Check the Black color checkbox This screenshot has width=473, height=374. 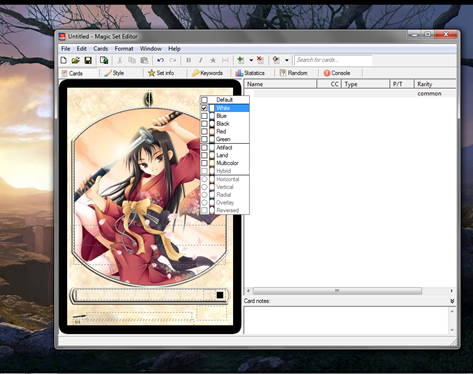click(x=204, y=124)
